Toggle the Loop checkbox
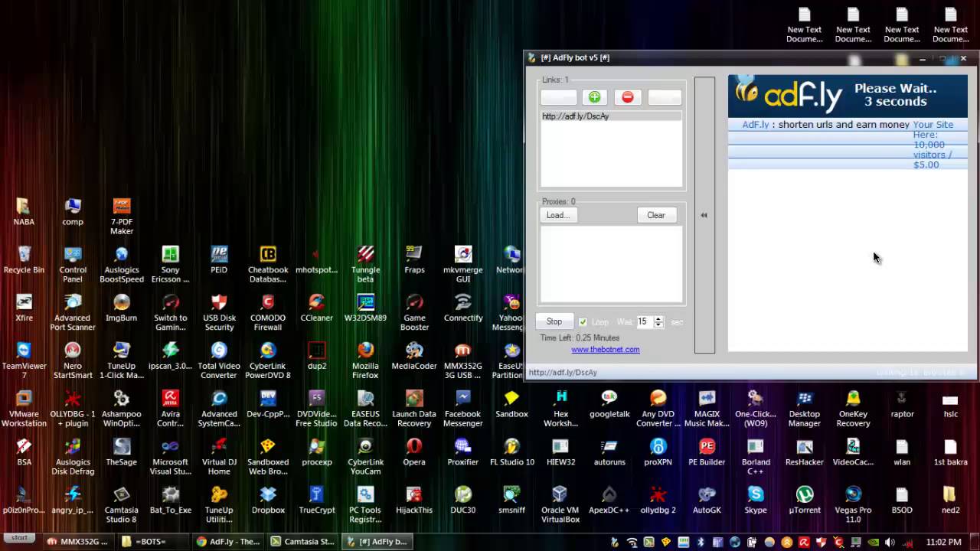Viewport: 980px width, 551px height. [583, 322]
